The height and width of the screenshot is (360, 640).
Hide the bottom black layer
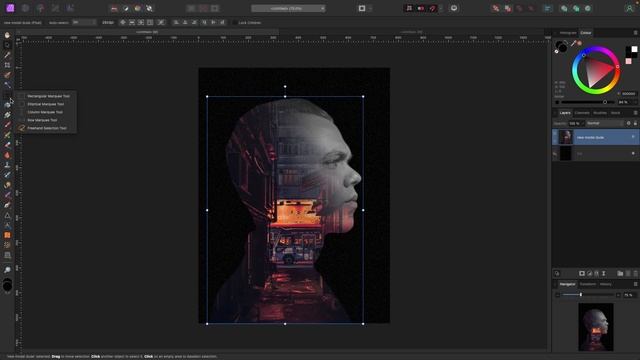coord(633,153)
